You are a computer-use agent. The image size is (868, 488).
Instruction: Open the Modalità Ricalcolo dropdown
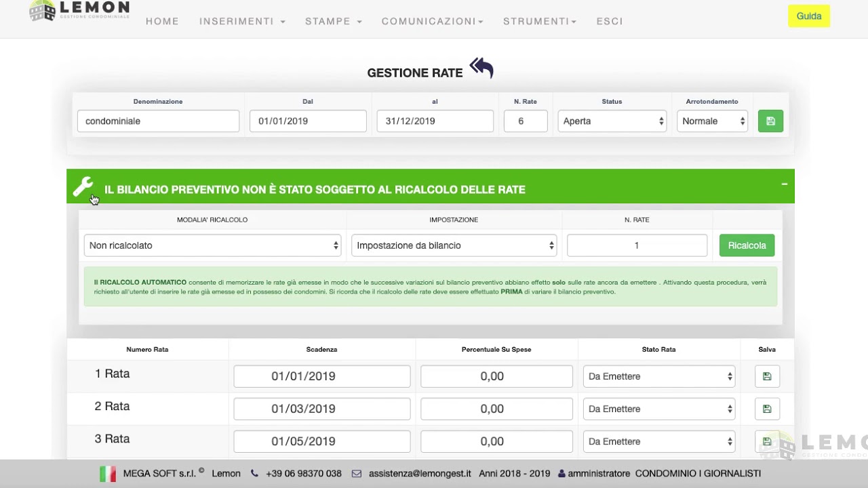click(212, 245)
